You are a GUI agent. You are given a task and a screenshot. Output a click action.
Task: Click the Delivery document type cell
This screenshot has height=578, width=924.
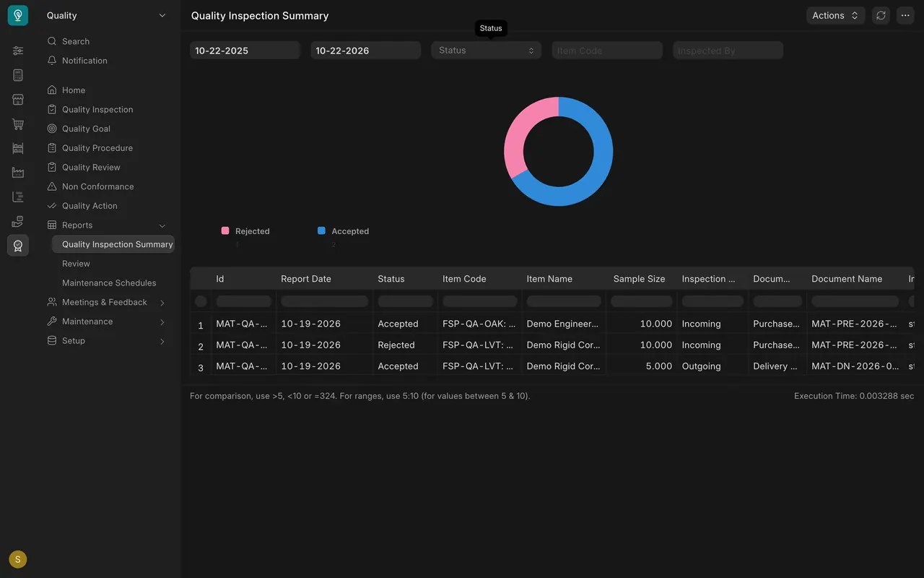click(x=777, y=366)
